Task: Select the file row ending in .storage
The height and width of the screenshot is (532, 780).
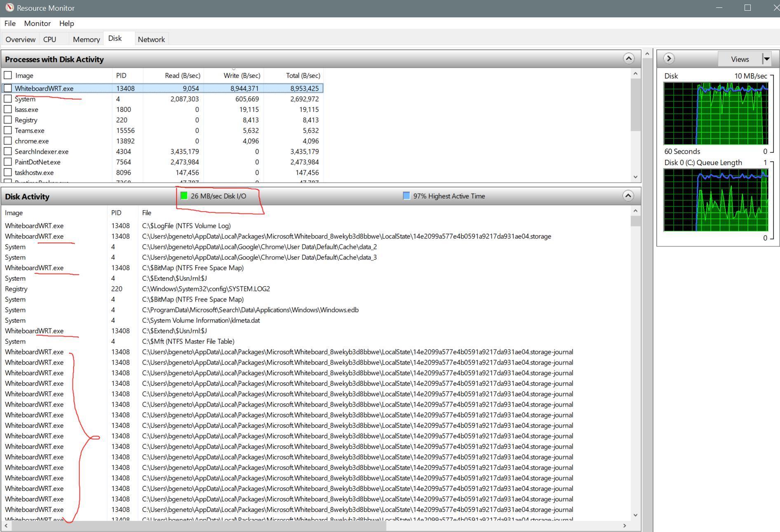Action: [x=316, y=236]
